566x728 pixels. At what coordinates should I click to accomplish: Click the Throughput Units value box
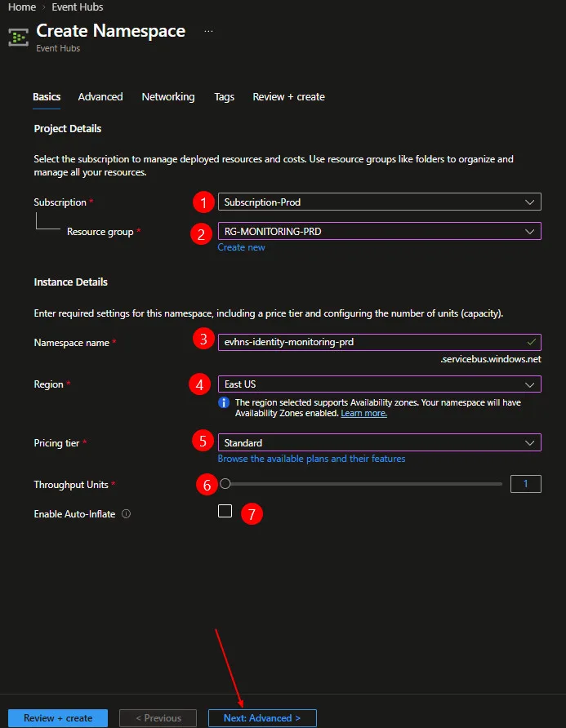tap(526, 484)
